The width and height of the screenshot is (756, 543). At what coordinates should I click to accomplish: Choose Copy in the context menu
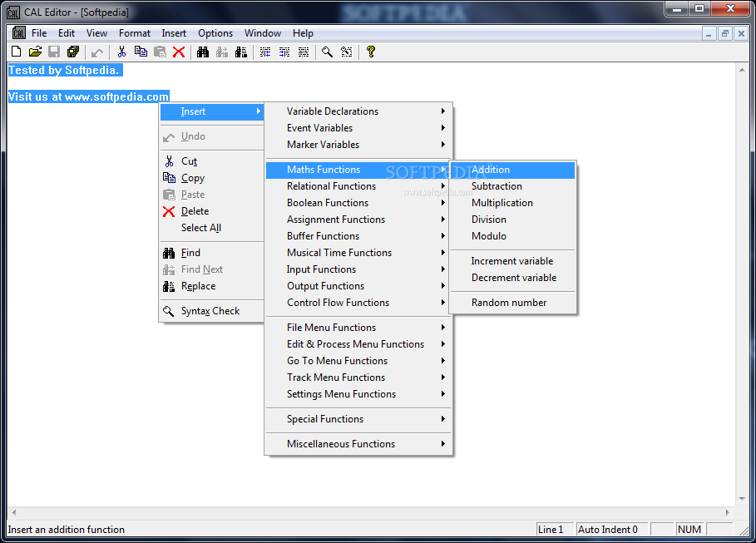(211, 178)
